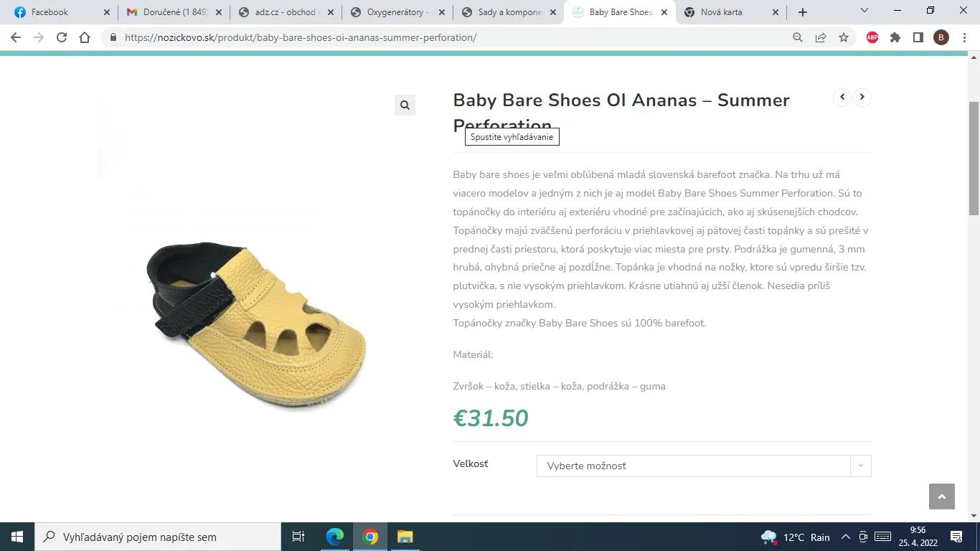Viewport: 980px width, 551px height.
Task: Open the AdBlock Plus extension icon
Action: 872,37
